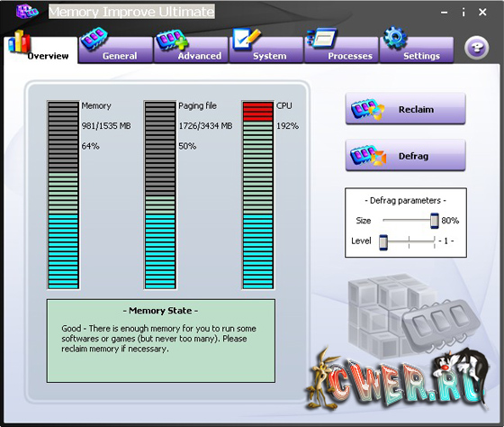Click the Memory usage bar meter
The height and width of the screenshot is (427, 504).
tap(63, 195)
